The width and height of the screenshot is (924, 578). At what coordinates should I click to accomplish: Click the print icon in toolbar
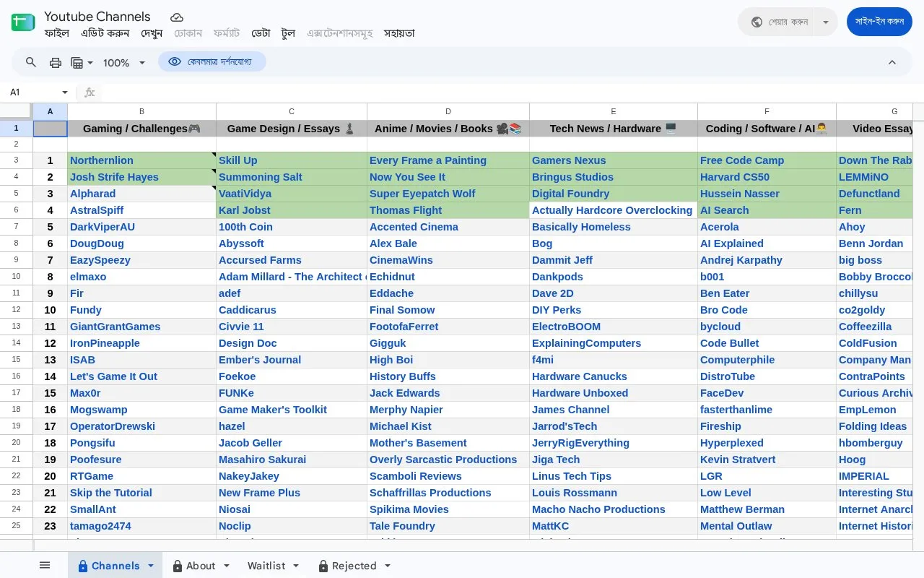(56, 63)
